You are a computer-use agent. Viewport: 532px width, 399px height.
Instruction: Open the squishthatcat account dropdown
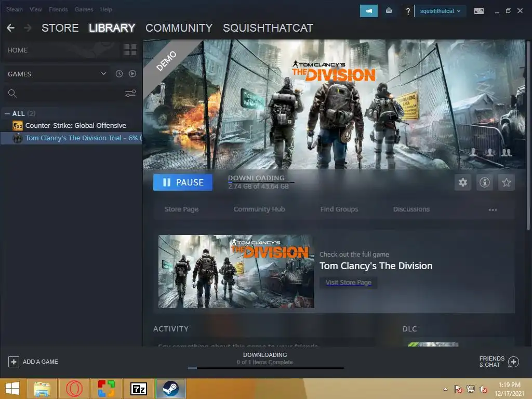click(440, 11)
